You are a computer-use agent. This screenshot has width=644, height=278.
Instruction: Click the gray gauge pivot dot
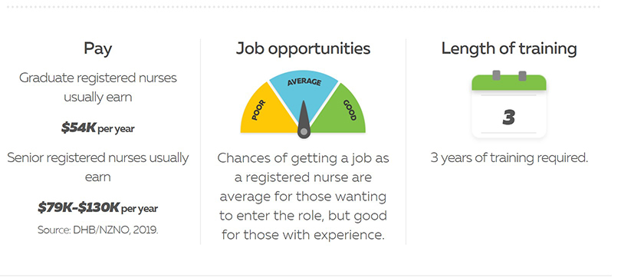click(304, 131)
